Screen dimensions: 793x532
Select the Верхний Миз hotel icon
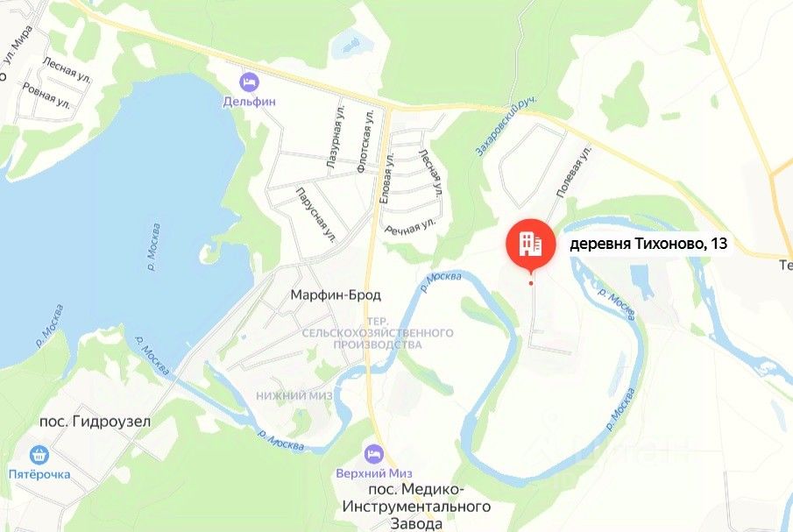tap(374, 454)
